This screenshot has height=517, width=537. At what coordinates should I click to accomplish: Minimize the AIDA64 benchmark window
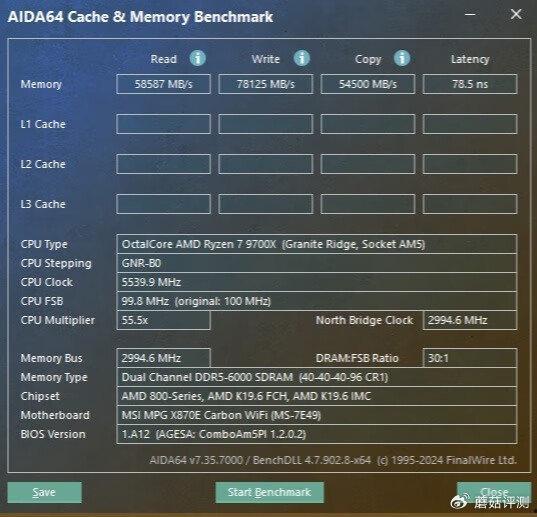coord(470,14)
